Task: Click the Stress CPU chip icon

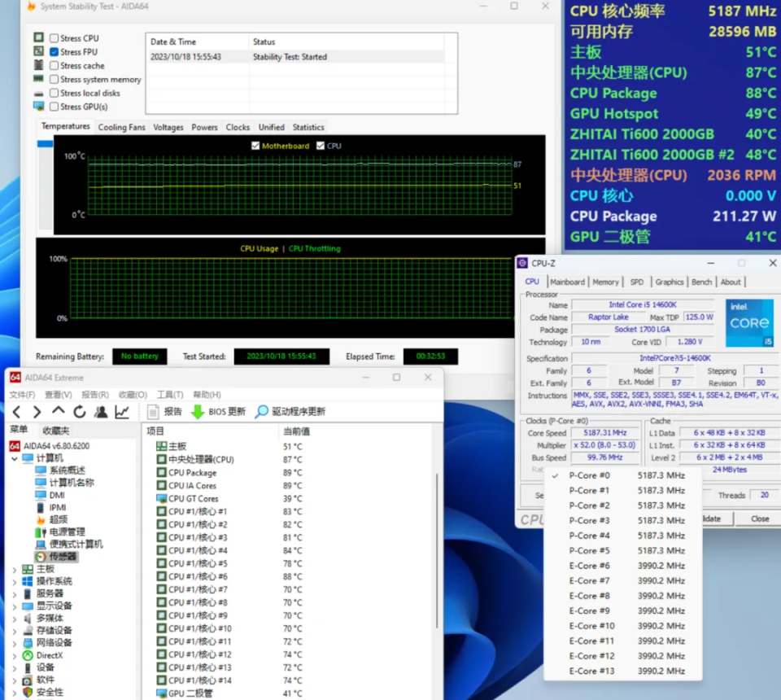Action: [x=38, y=37]
